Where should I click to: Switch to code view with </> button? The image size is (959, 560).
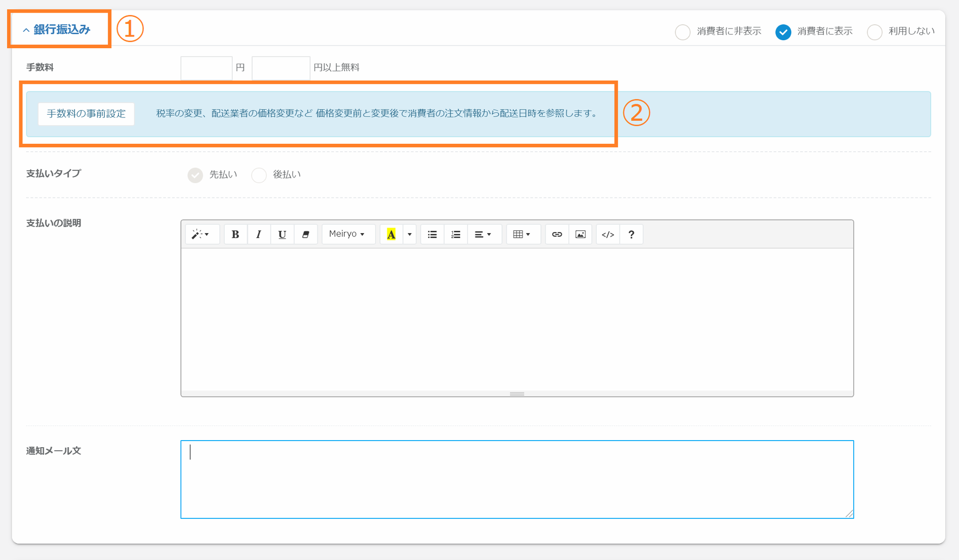click(x=608, y=234)
